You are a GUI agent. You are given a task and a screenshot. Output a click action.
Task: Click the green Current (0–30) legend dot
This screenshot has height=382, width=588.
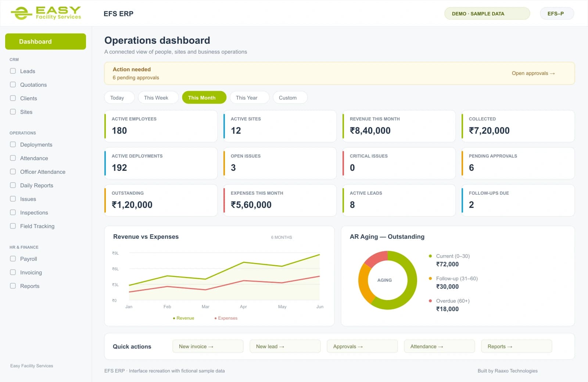430,256
